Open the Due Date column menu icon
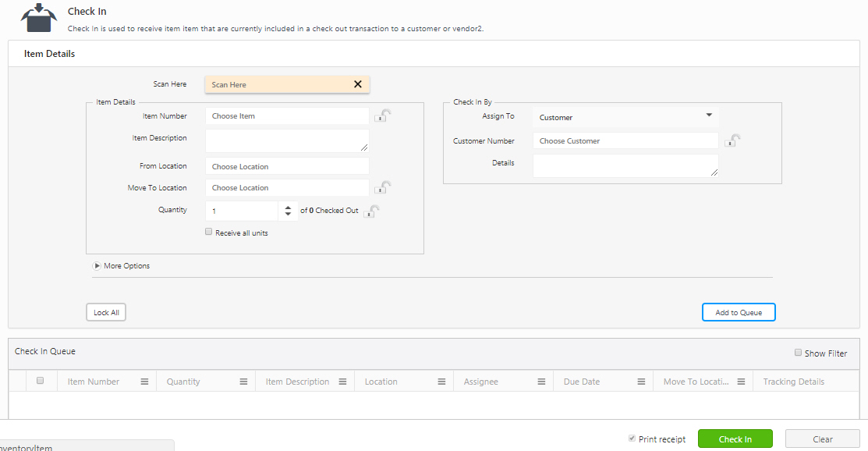This screenshot has height=451, width=868. point(641,382)
